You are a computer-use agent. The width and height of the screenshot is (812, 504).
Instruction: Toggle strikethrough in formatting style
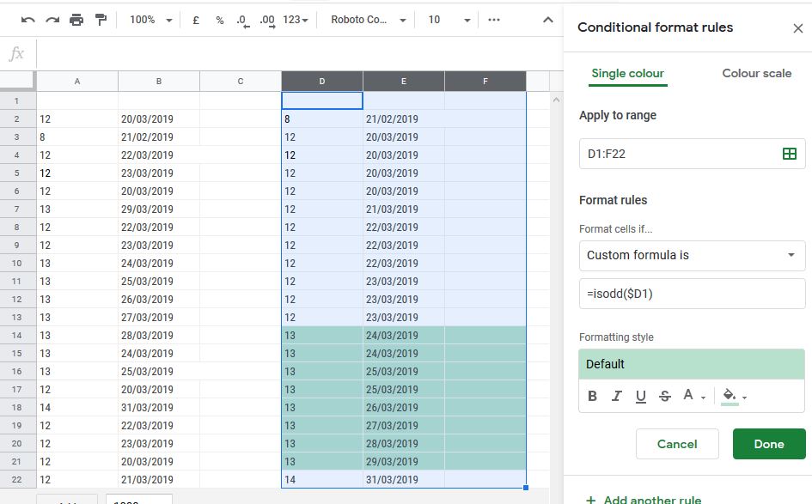pyautogui.click(x=664, y=396)
